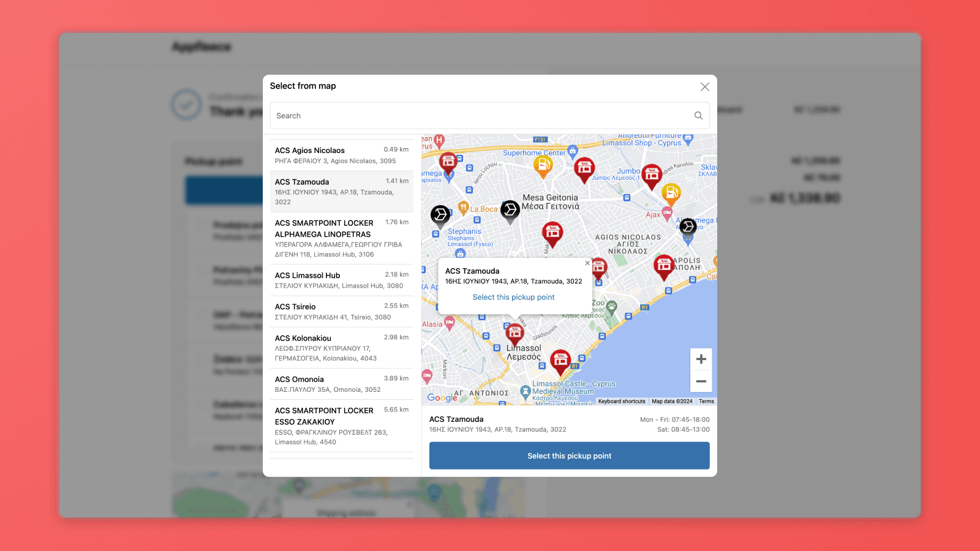Click the yellow fuel station pin near Superhome Center
Image resolution: width=980 pixels, height=551 pixels.
click(543, 166)
